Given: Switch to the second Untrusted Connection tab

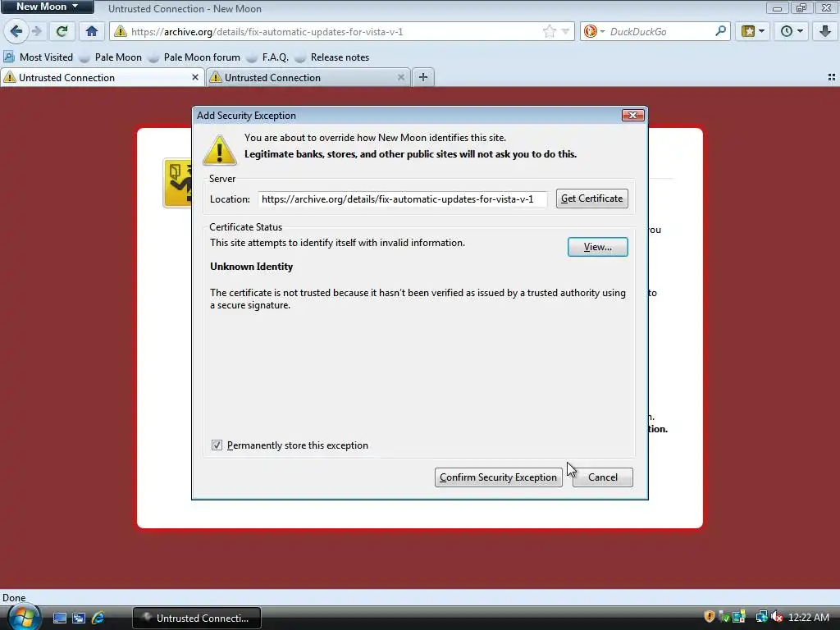Looking at the screenshot, I should pos(308,78).
